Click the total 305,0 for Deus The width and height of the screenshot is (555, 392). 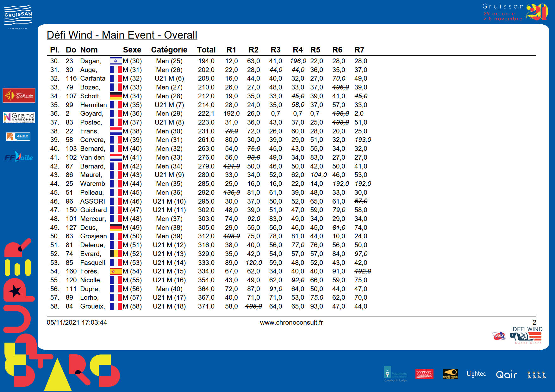pos(206,228)
